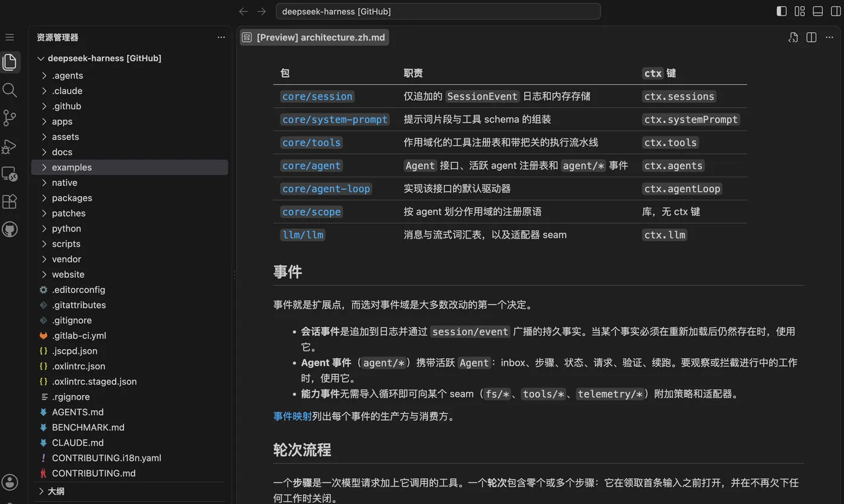This screenshot has height=504, width=844.
Task: Expand the .github folder
Action: 44,106
